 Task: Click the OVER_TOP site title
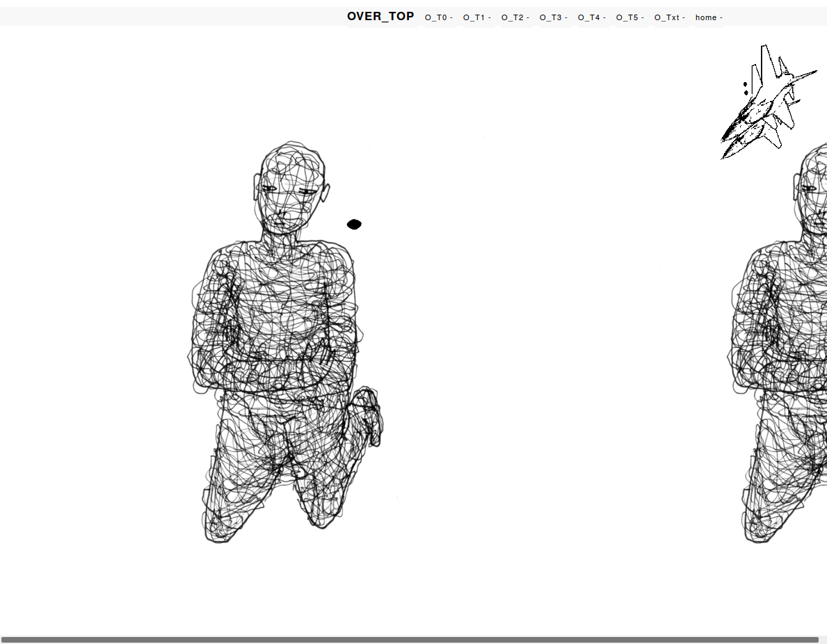point(380,17)
